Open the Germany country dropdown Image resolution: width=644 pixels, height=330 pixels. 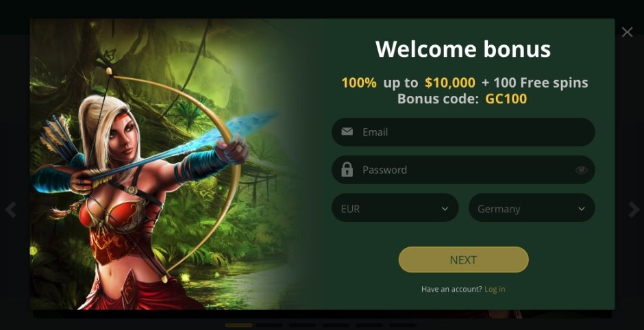532,208
